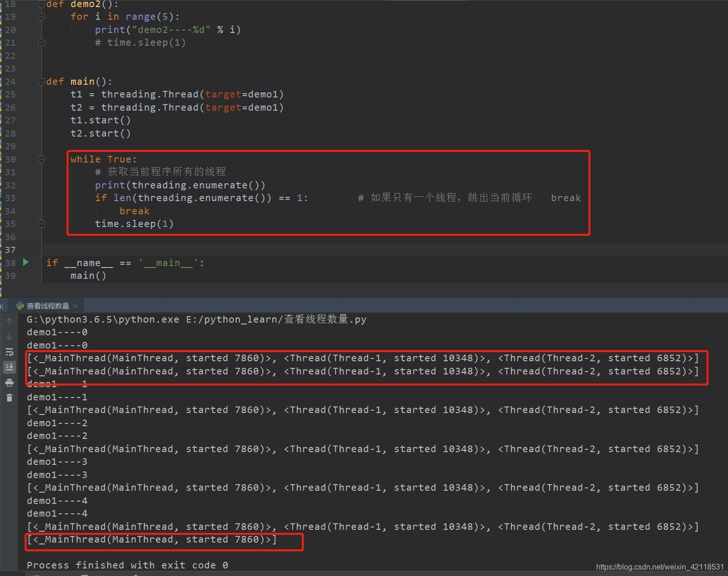
Task: Collapse the def main() function fold
Action: pyautogui.click(x=41, y=82)
